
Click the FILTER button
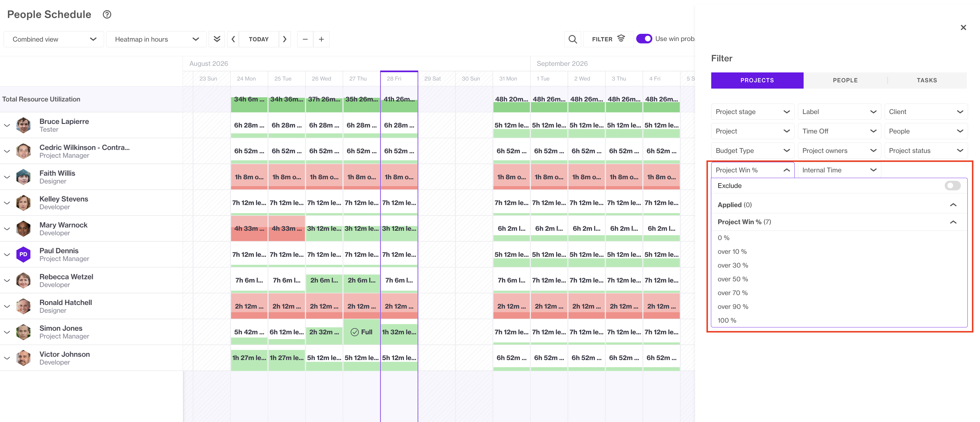coord(608,39)
